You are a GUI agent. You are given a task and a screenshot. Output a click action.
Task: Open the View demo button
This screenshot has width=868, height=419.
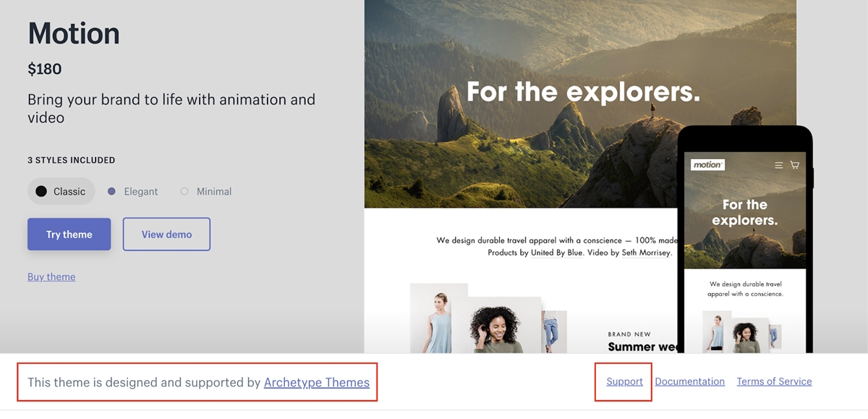click(x=166, y=234)
